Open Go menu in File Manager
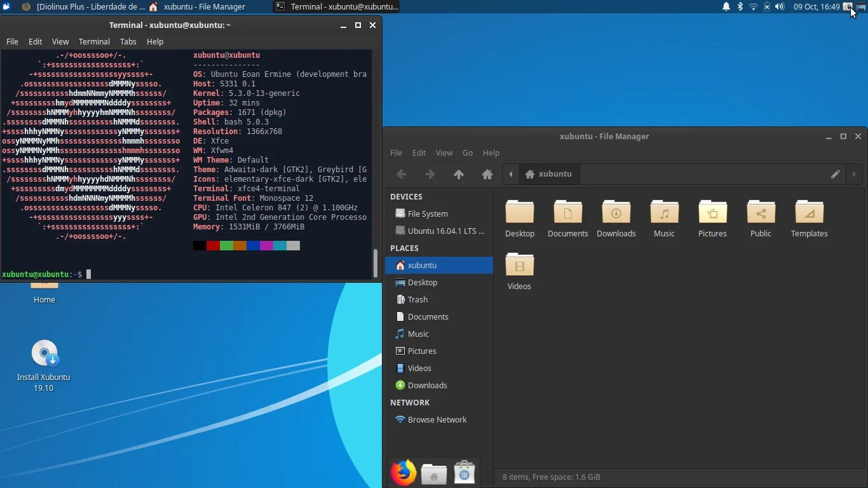 click(x=468, y=152)
